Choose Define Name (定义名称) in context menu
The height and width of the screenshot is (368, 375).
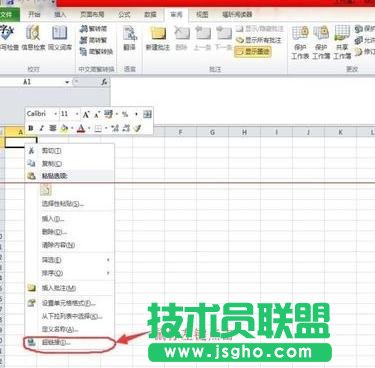70,329
